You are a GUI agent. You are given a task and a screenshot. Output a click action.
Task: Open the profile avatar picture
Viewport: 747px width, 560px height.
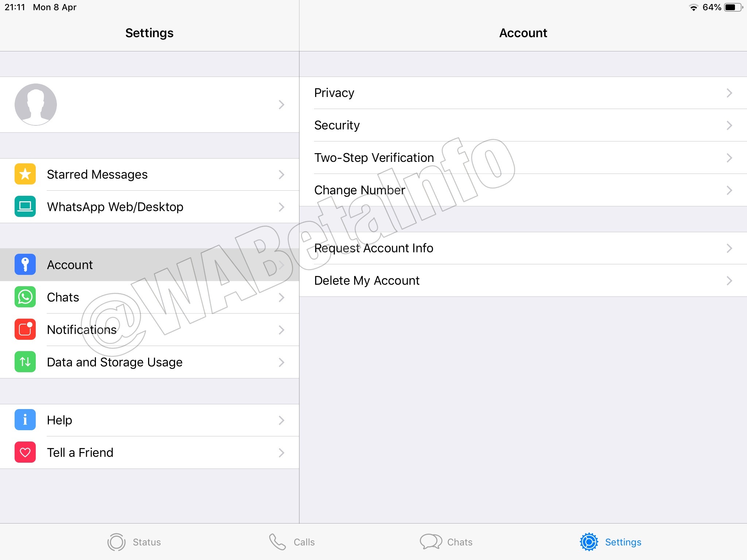tap(36, 105)
